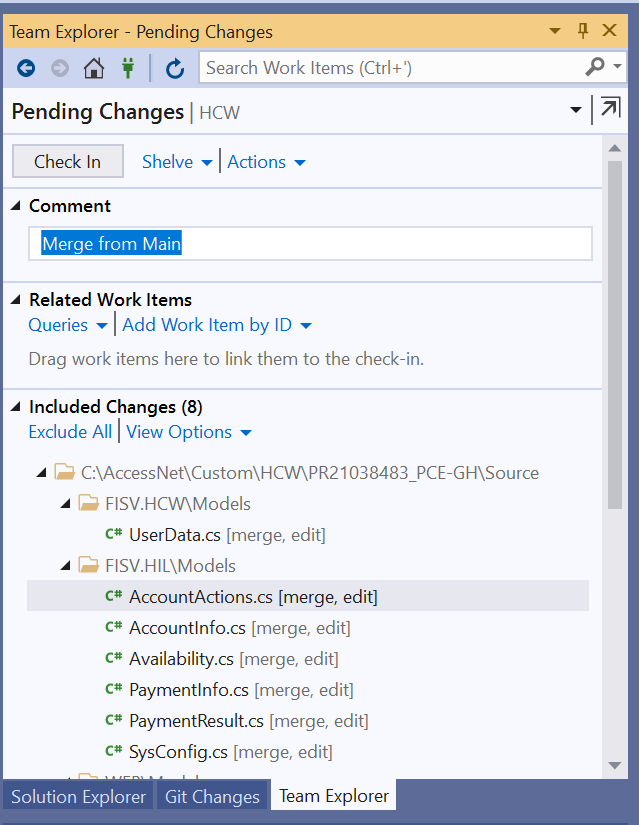
Task: Open Manage Connections plug icon
Action: pos(127,68)
